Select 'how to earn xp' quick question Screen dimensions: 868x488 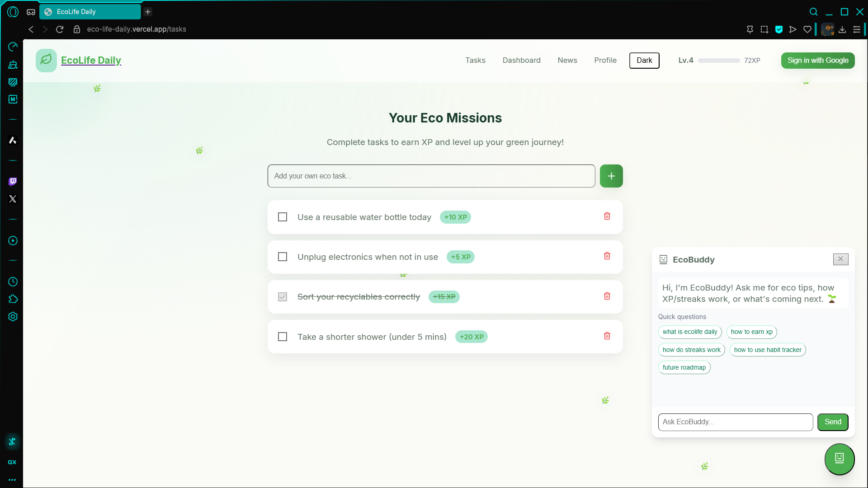[x=751, y=332]
